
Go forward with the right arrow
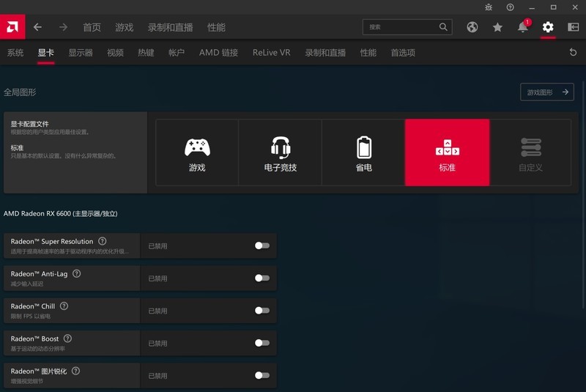pyautogui.click(x=63, y=27)
